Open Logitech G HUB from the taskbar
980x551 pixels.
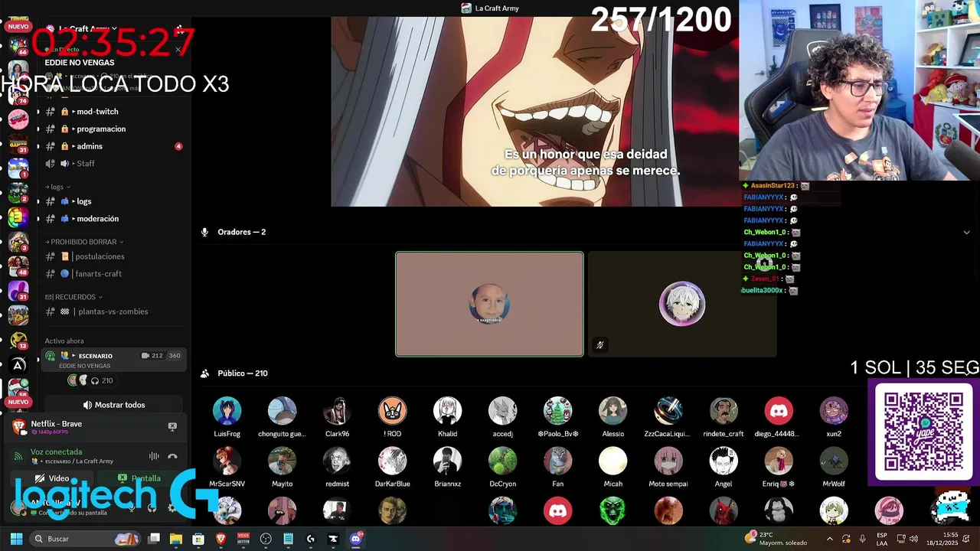click(310, 539)
